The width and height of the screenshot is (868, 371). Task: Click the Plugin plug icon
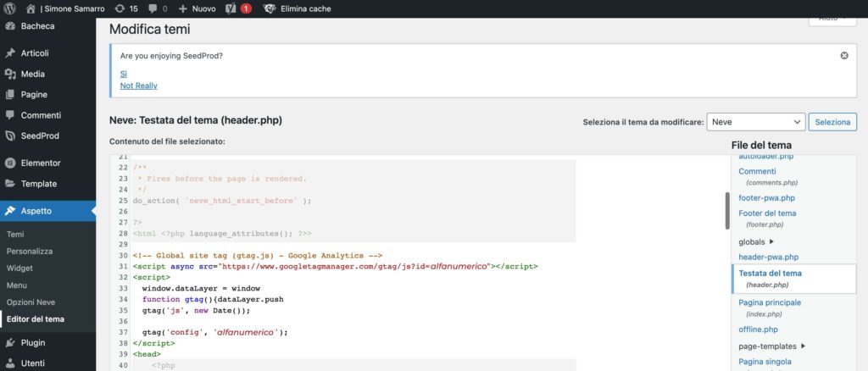(x=9, y=343)
